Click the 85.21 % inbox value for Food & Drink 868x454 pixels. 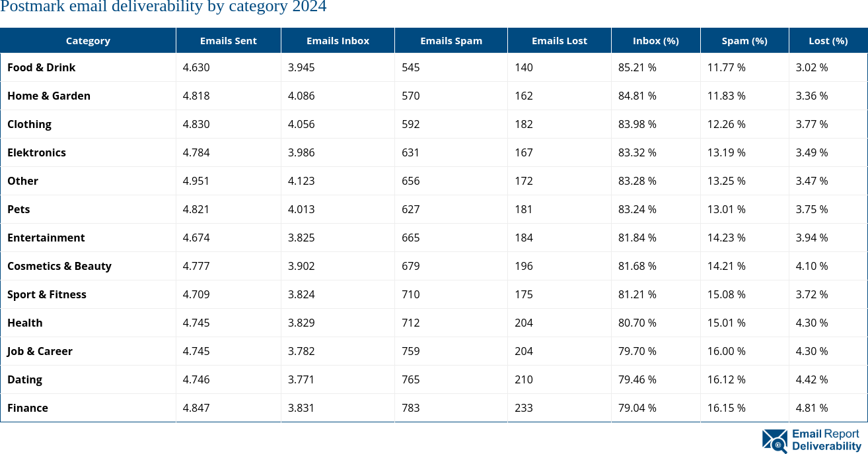point(637,67)
